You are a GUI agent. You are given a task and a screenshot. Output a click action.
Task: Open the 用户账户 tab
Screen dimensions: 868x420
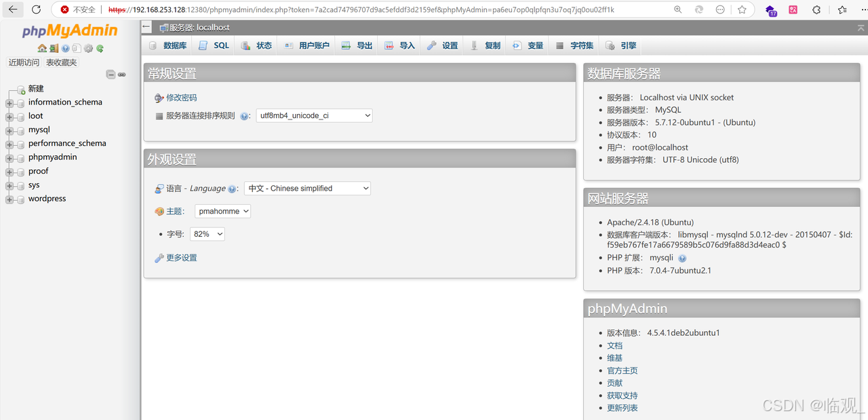pos(307,45)
